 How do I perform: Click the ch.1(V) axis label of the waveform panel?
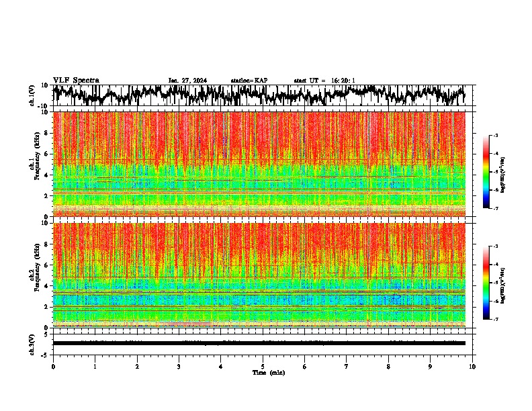pos(32,95)
